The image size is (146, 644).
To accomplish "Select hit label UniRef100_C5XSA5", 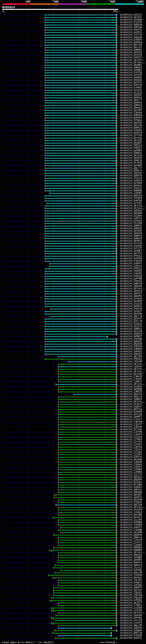I will tap(131, 361).
